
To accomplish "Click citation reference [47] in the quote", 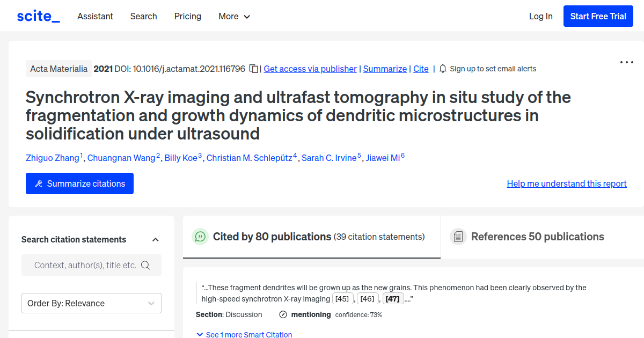I will pos(393,298).
